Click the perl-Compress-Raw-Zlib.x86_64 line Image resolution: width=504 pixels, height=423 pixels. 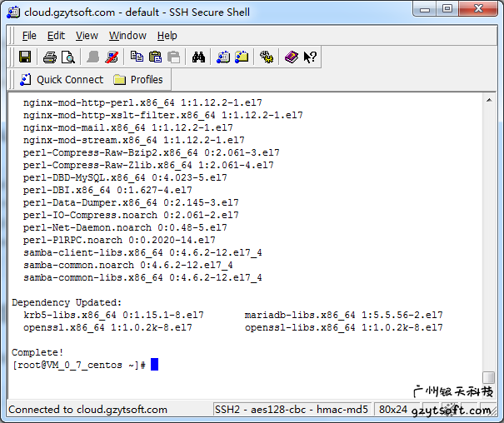pos(148,165)
